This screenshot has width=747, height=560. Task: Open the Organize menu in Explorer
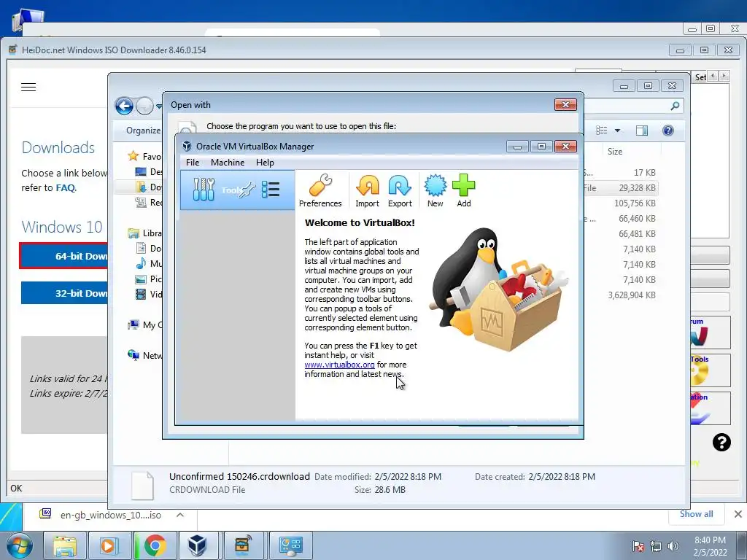[143, 131]
